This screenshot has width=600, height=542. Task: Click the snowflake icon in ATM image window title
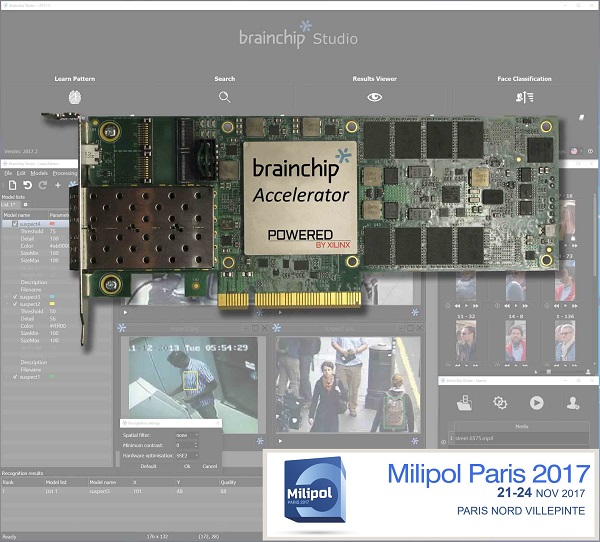[x=122, y=328]
